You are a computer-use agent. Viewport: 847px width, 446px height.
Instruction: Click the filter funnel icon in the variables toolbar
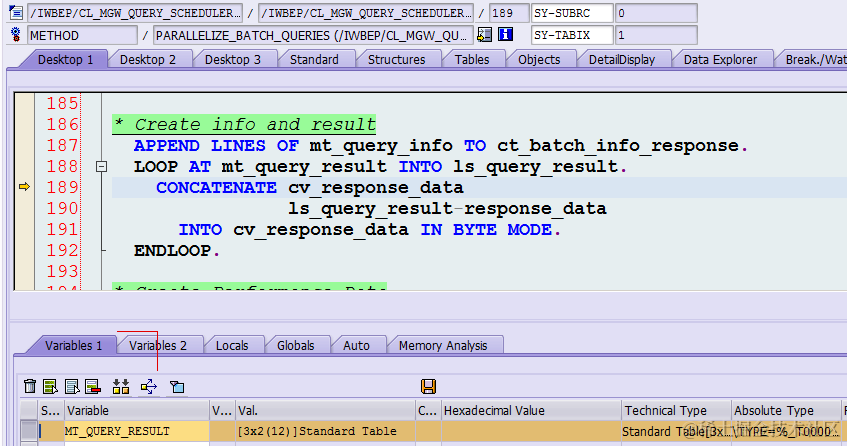point(177,387)
